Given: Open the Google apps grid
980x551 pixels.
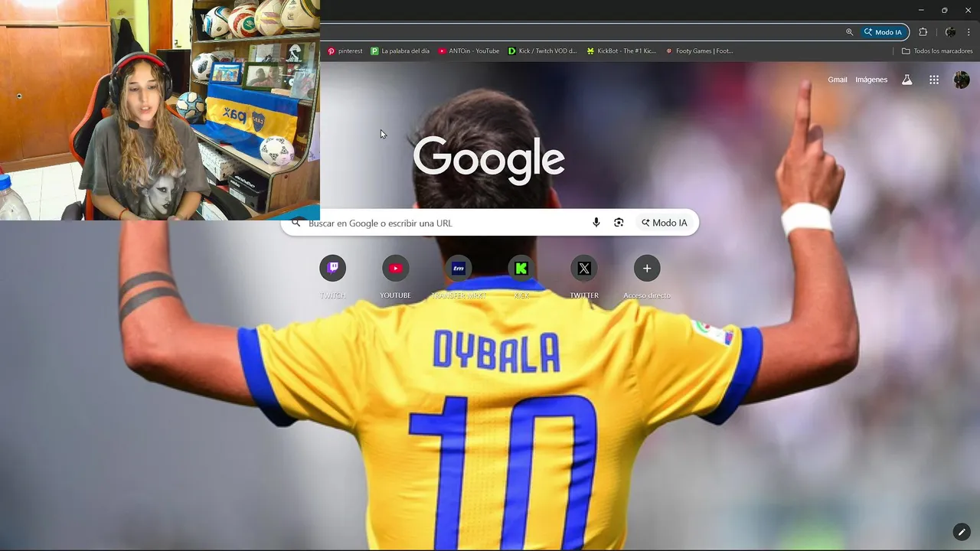Looking at the screenshot, I should (x=934, y=80).
